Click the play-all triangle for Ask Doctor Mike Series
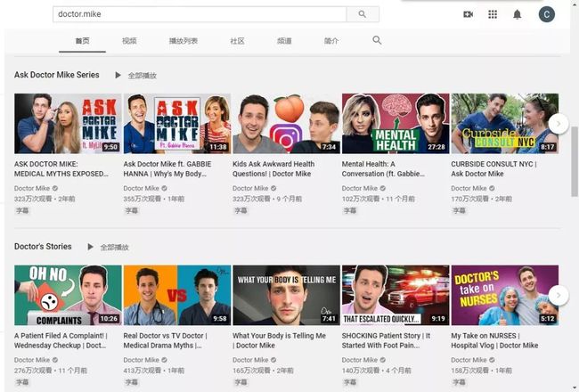The image size is (579, 392). coord(118,76)
